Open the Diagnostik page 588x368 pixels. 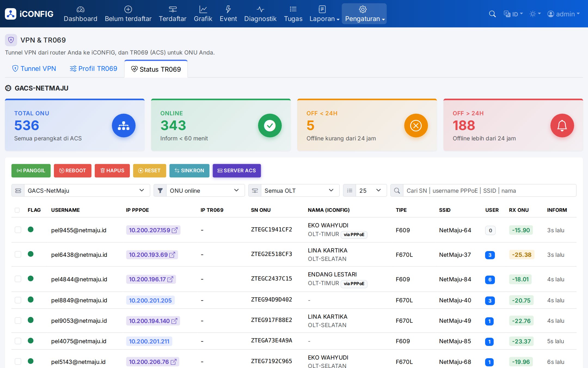(260, 14)
